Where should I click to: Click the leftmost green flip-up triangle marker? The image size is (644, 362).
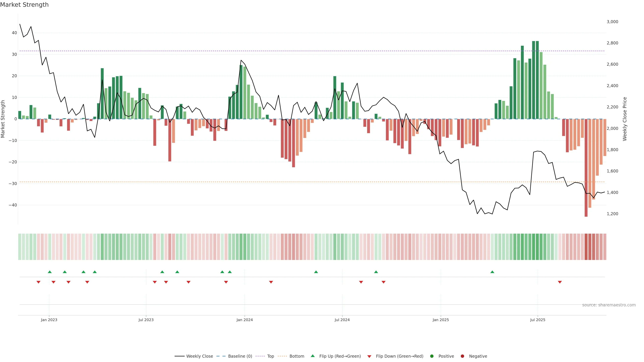pyautogui.click(x=50, y=272)
